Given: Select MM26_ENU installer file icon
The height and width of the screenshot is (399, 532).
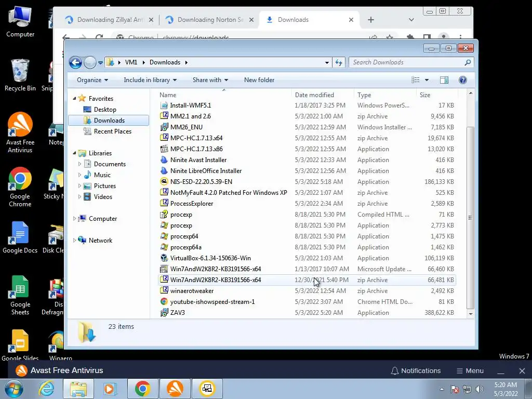Looking at the screenshot, I should coord(164,127).
